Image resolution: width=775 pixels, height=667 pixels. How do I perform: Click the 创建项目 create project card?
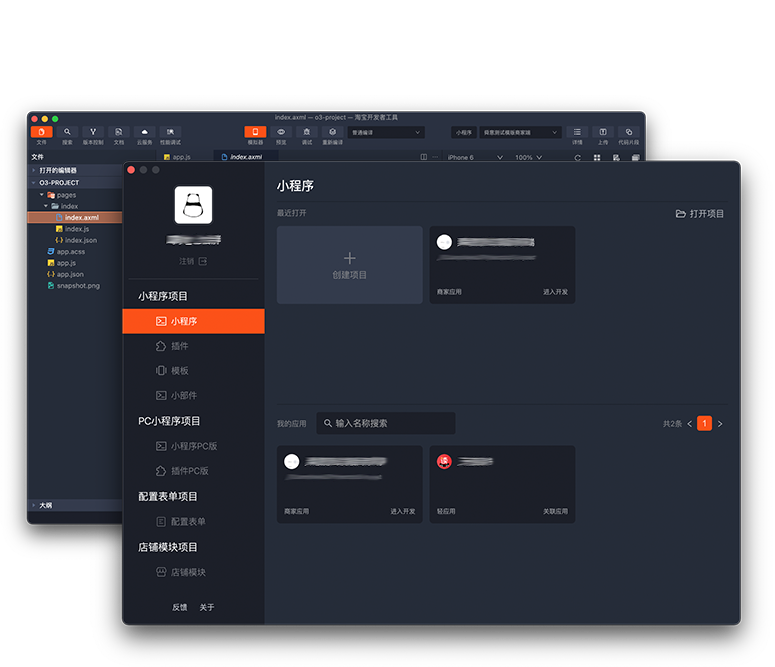349,265
